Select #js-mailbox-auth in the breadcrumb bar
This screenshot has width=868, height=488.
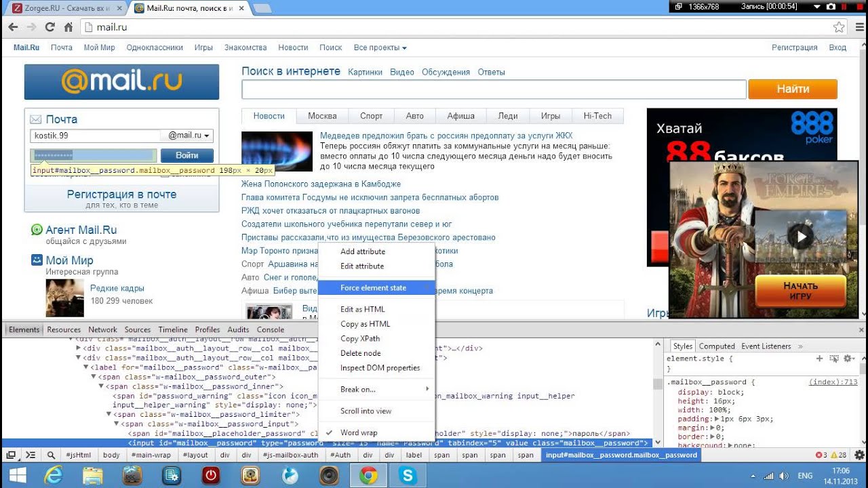[x=290, y=455]
